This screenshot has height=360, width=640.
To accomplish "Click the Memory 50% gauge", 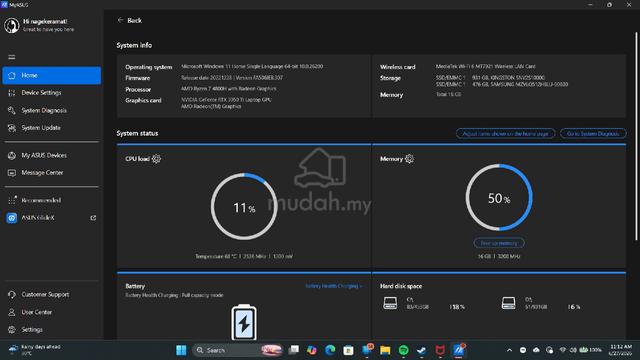I will point(499,198).
